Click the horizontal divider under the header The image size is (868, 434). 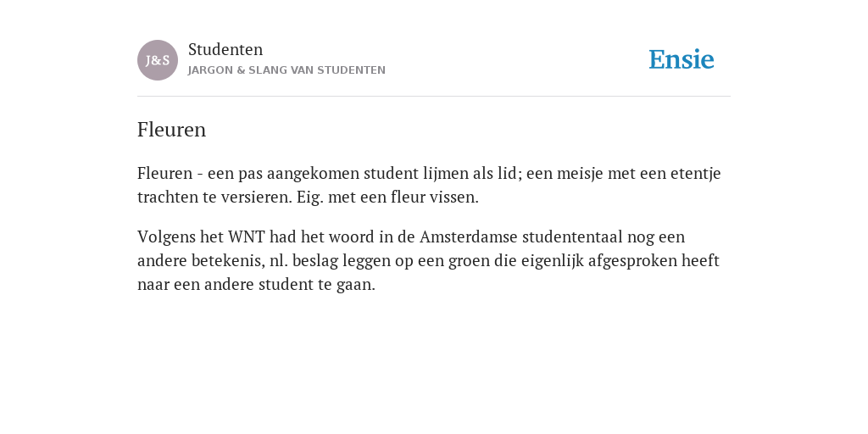pyautogui.click(x=434, y=97)
